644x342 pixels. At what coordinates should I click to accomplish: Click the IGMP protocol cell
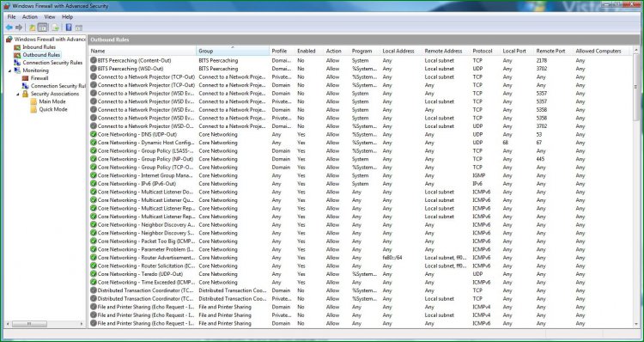[x=479, y=175]
